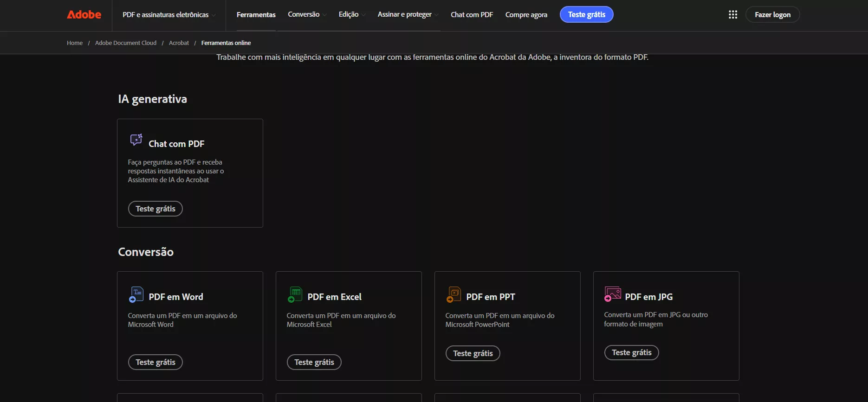Click the PDF em Word icon
868x402 pixels.
pos(136,294)
